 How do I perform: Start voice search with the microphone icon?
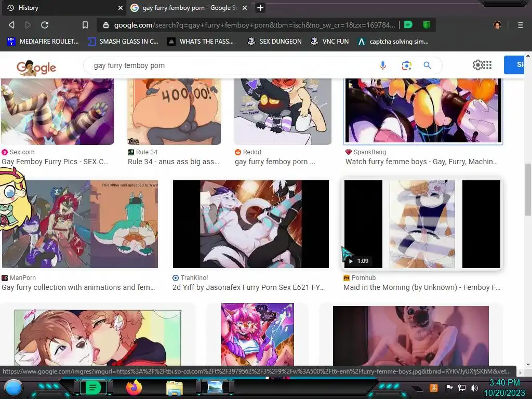pos(383,65)
